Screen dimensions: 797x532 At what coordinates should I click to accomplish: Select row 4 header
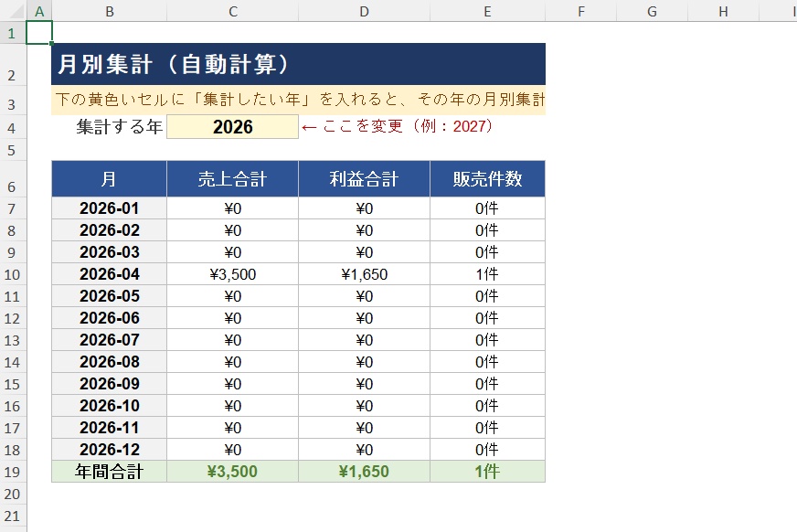tap(13, 127)
